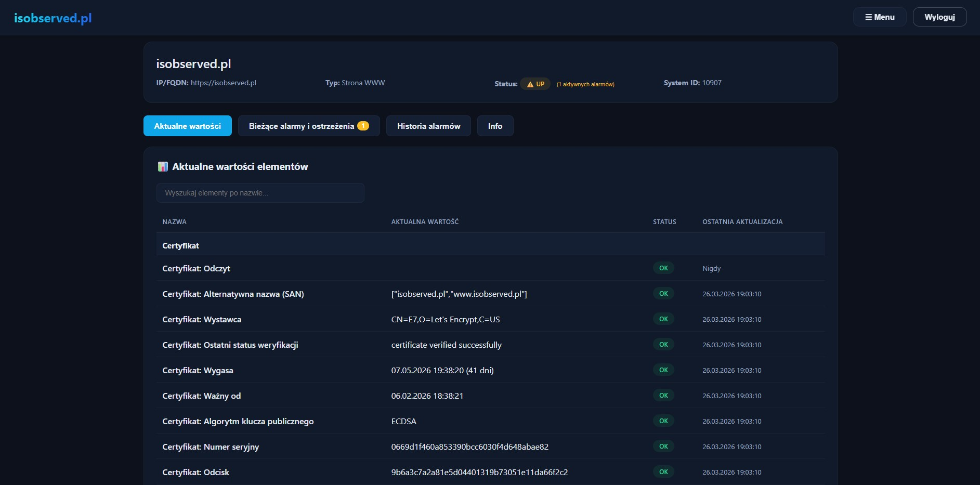Select the 'Certyfikat: Odczyt' row name
980x485 pixels.
(x=196, y=268)
